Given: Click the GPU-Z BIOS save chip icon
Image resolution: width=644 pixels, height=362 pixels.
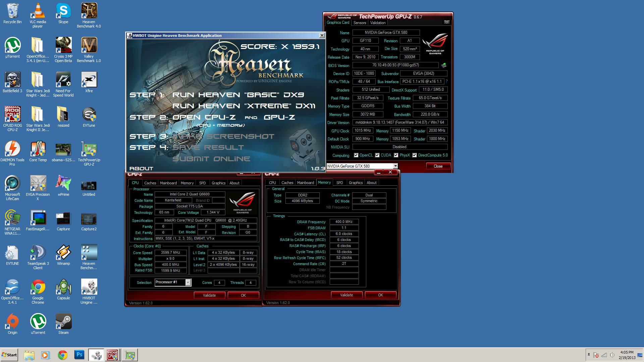Looking at the screenshot, I should (444, 65).
